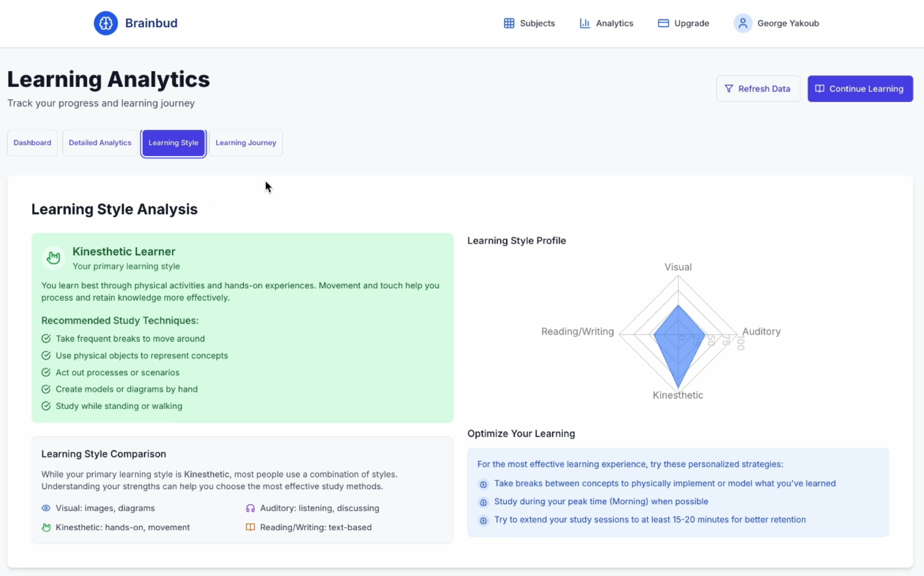Click the headphones icon next to Auditory

click(250, 508)
